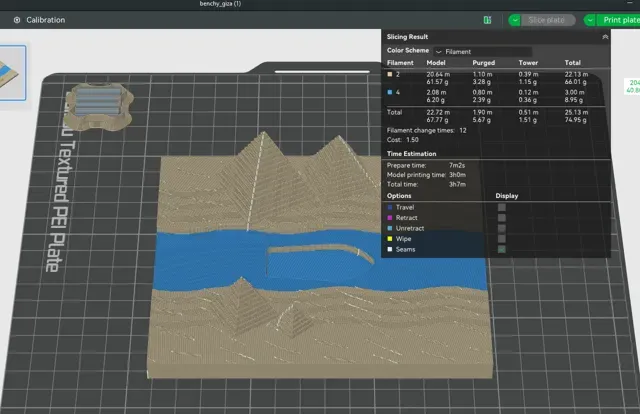The height and width of the screenshot is (414, 640).
Task: Click the large Giza terrain model
Action: 318,261
